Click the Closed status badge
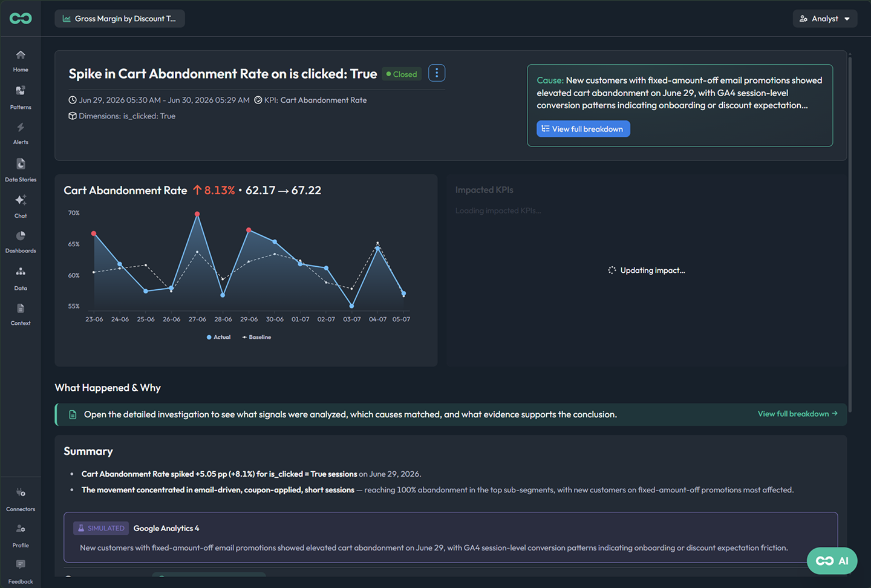This screenshot has height=588, width=871. point(402,74)
